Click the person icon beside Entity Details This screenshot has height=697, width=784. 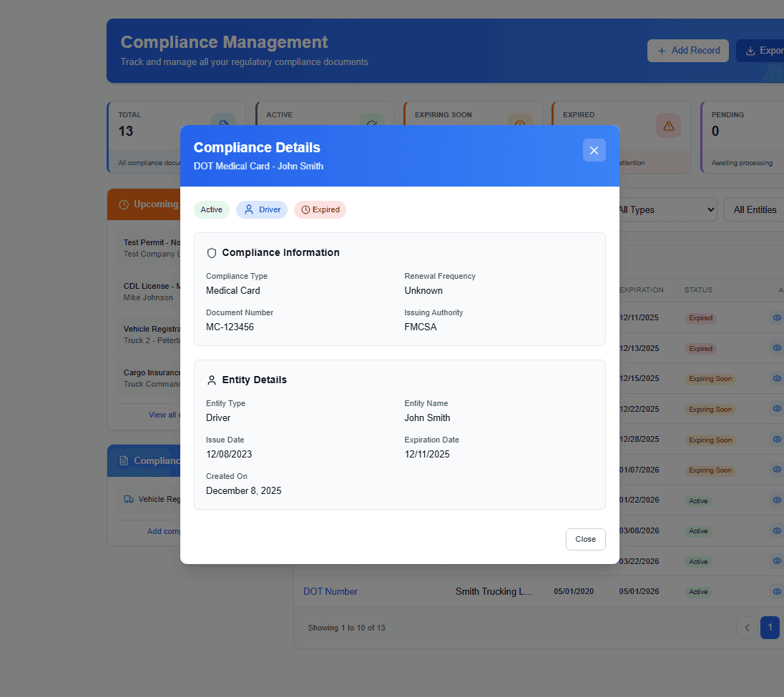pos(212,379)
